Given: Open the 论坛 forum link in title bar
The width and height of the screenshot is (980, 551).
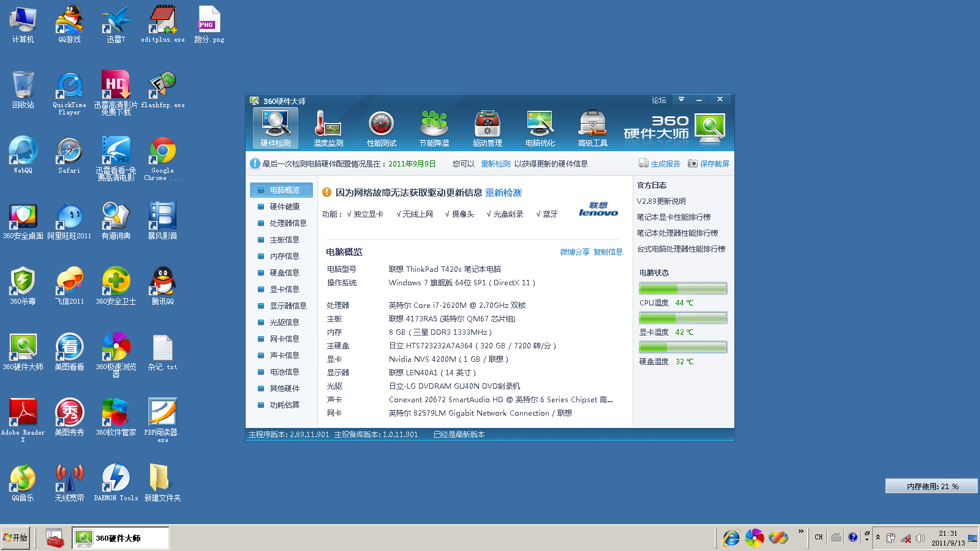Looking at the screenshot, I should point(659,100).
